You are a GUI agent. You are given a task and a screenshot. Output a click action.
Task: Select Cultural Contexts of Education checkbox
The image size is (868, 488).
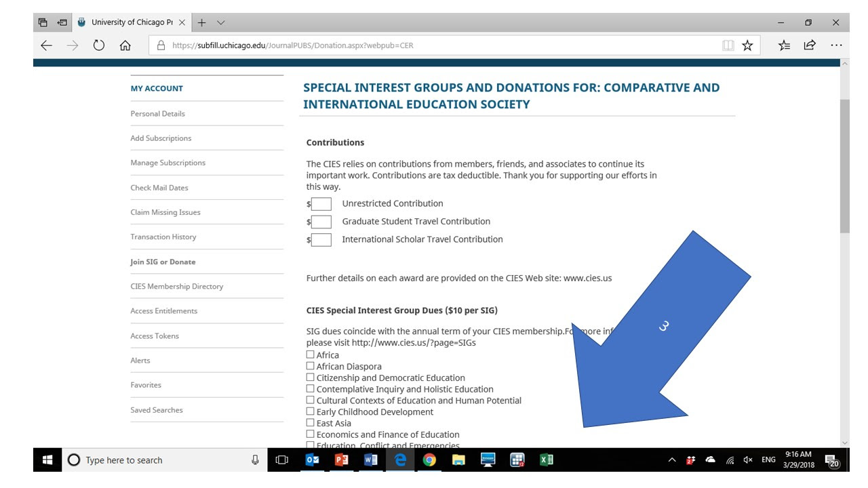(311, 400)
